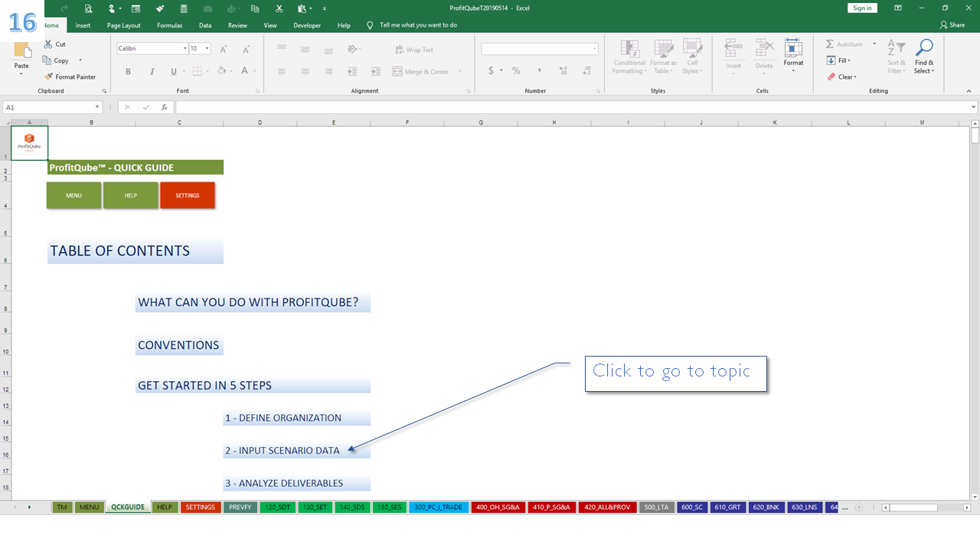This screenshot has height=551, width=980.
Task: Open the font size dropdown
Action: click(207, 48)
